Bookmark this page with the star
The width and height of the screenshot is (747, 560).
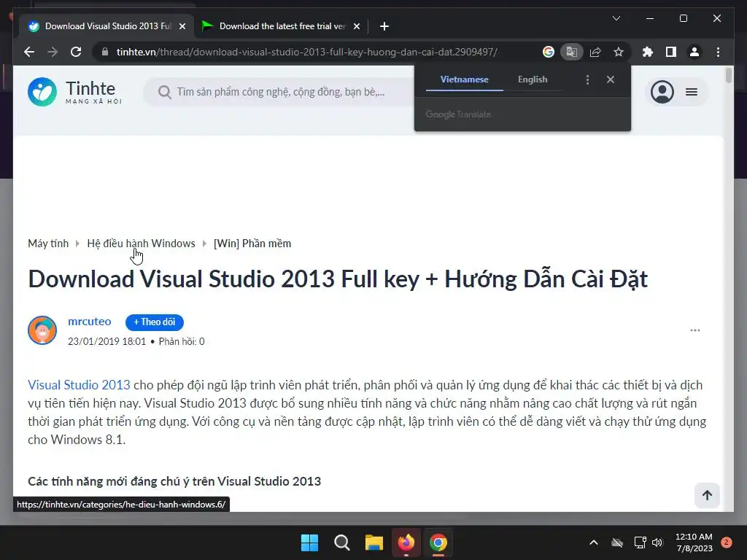pos(619,52)
